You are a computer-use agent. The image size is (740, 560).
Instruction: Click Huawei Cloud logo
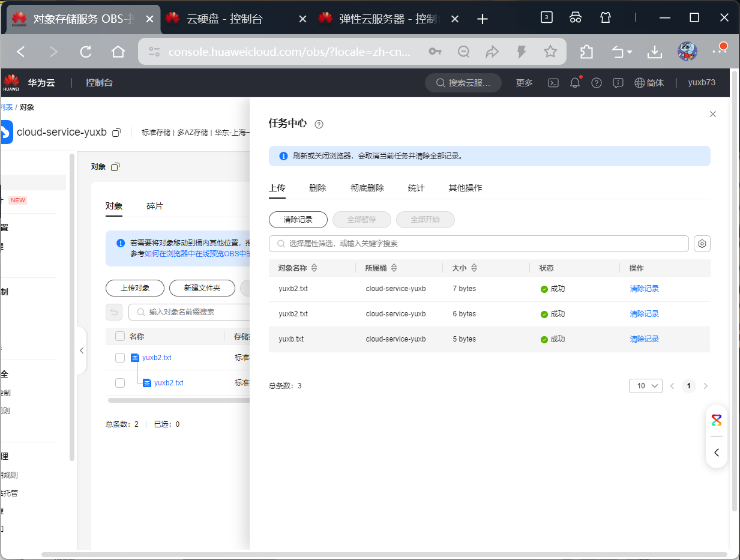click(11, 83)
